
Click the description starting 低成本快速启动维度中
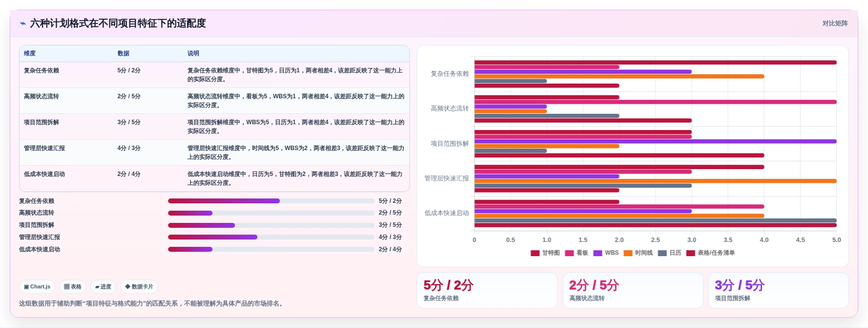point(295,178)
